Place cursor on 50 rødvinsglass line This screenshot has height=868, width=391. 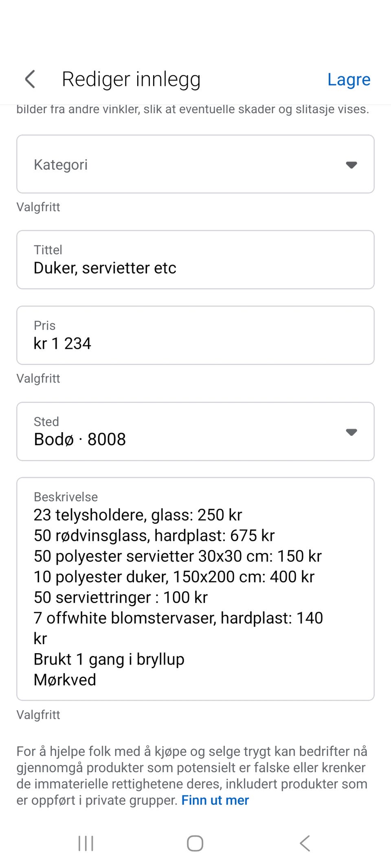pyautogui.click(x=154, y=536)
